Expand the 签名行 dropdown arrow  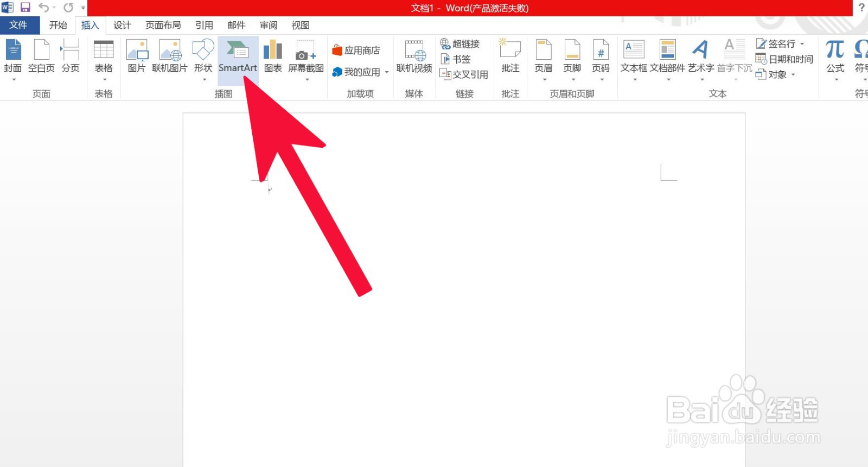pos(802,43)
